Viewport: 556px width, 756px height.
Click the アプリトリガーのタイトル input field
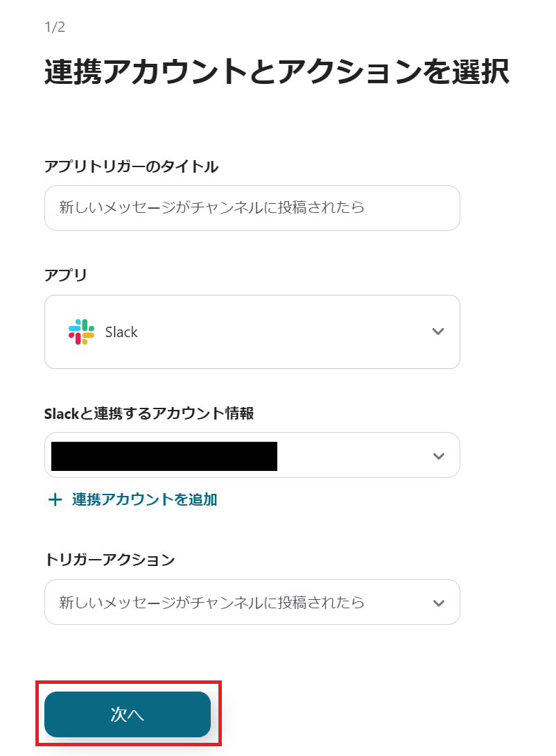[x=252, y=208]
